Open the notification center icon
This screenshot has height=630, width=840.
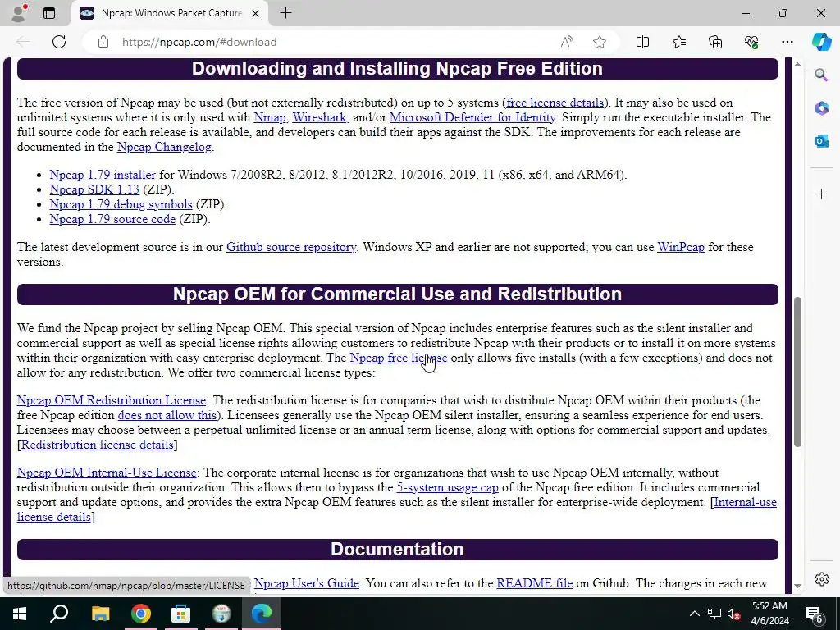click(x=815, y=614)
